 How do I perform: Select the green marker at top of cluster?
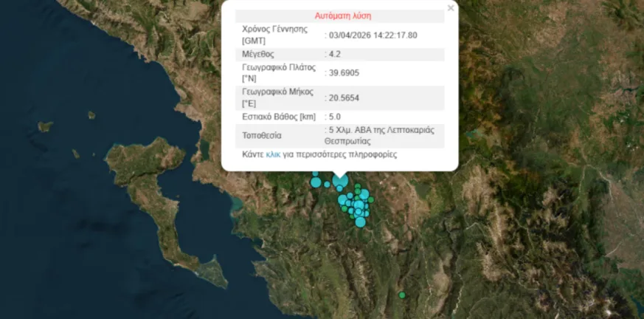[357, 187]
